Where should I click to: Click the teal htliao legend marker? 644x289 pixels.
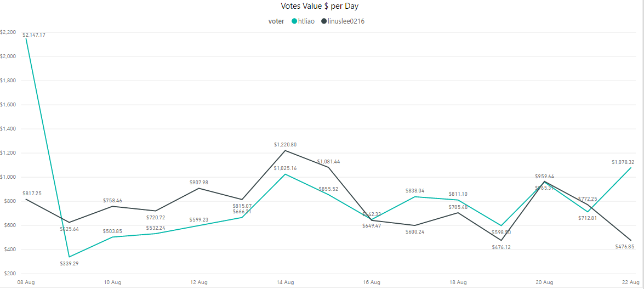pyautogui.click(x=294, y=21)
